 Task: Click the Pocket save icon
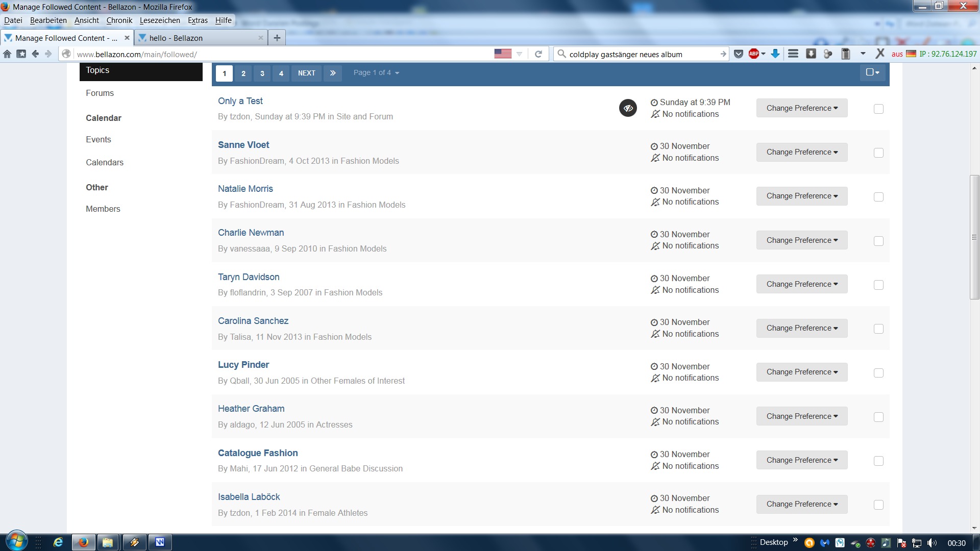coord(739,54)
